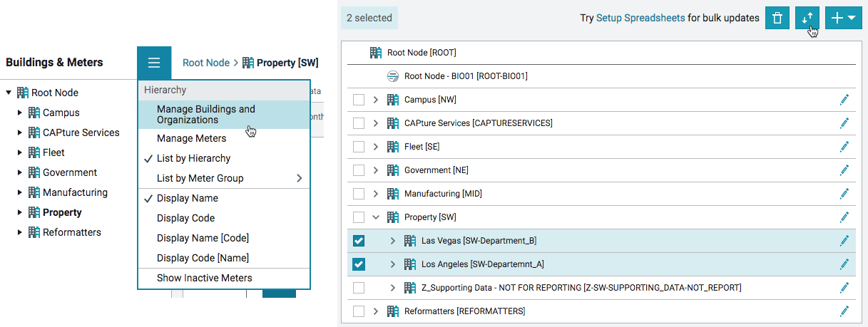Expand Z_Supporting Data row chevron
Screen dimensions: 868x327
(x=393, y=288)
